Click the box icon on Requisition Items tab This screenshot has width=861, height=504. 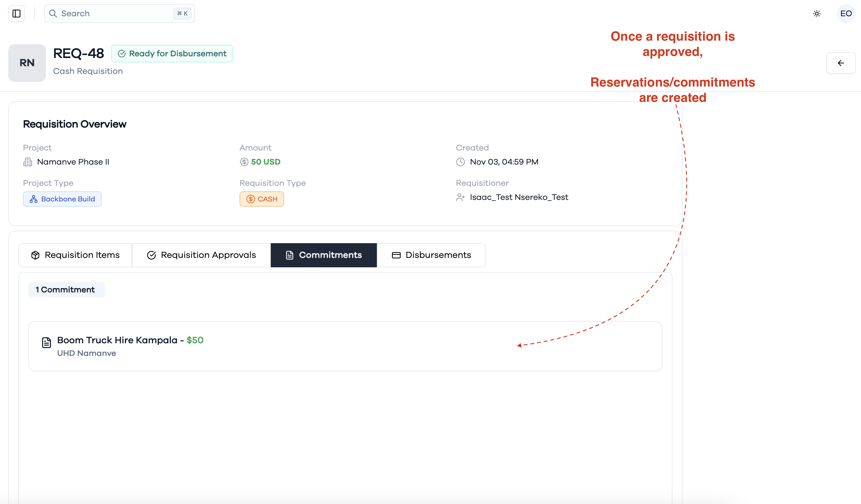(35, 255)
